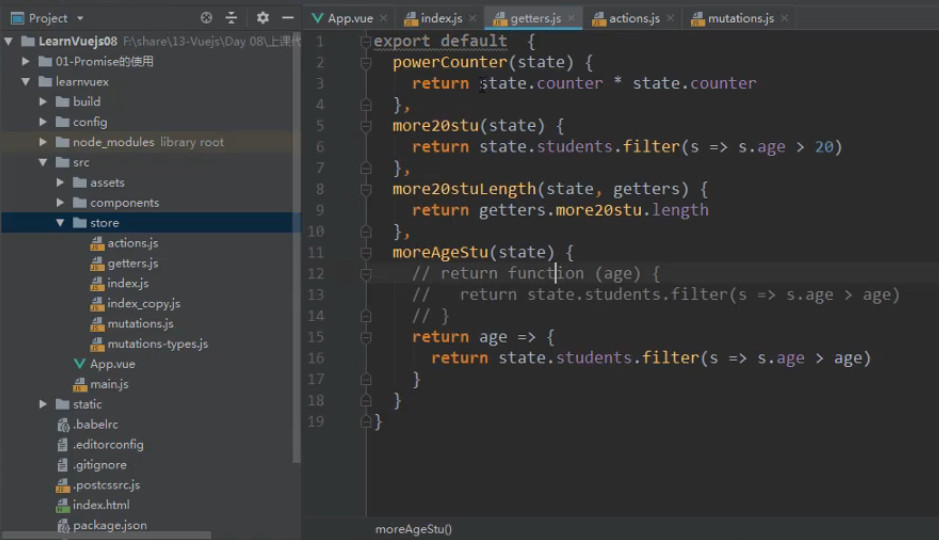The image size is (939, 540).
Task: Open the .babelrc file
Action: pos(95,424)
